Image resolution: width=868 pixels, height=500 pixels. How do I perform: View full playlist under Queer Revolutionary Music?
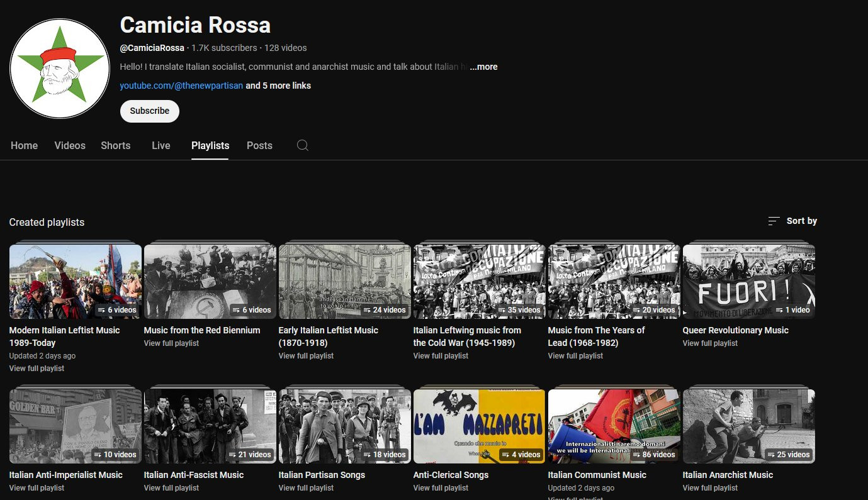coord(711,343)
